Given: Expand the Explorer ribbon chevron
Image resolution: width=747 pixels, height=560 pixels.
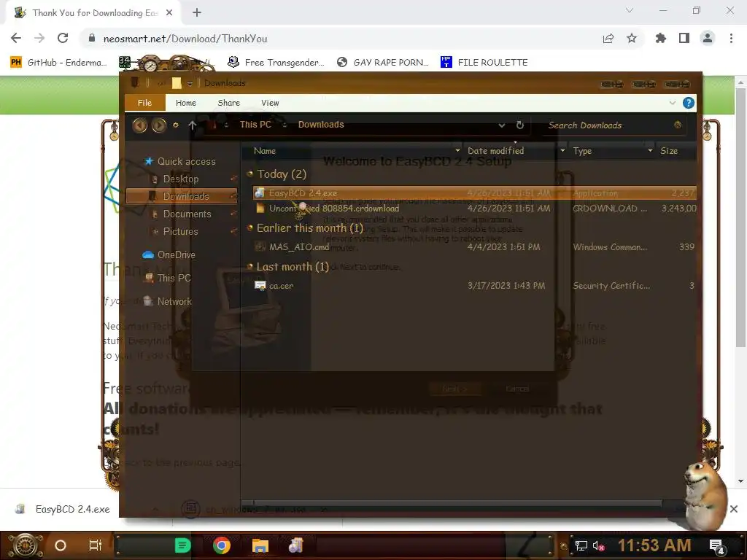Looking at the screenshot, I should tap(672, 103).
